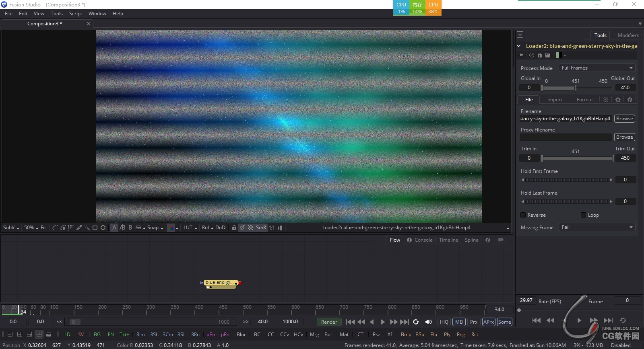644x349 pixels.
Task: Open the 50% zoom level dropdown
Action: tap(31, 228)
